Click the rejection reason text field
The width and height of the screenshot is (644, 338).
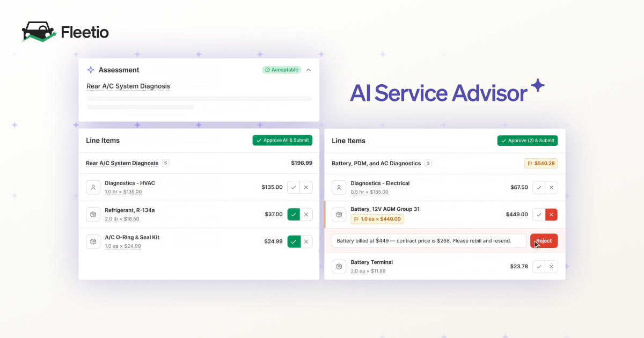(429, 241)
